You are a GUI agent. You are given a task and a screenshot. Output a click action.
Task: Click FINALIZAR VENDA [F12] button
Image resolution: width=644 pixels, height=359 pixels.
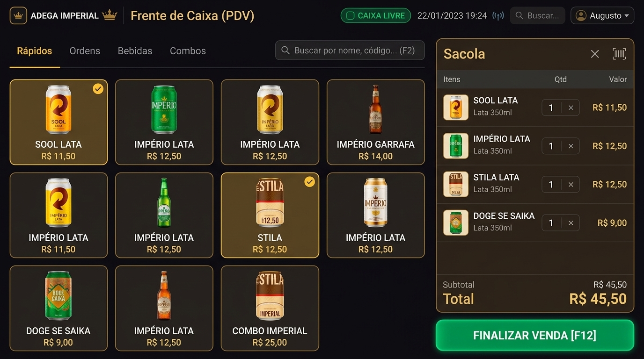coord(535,335)
